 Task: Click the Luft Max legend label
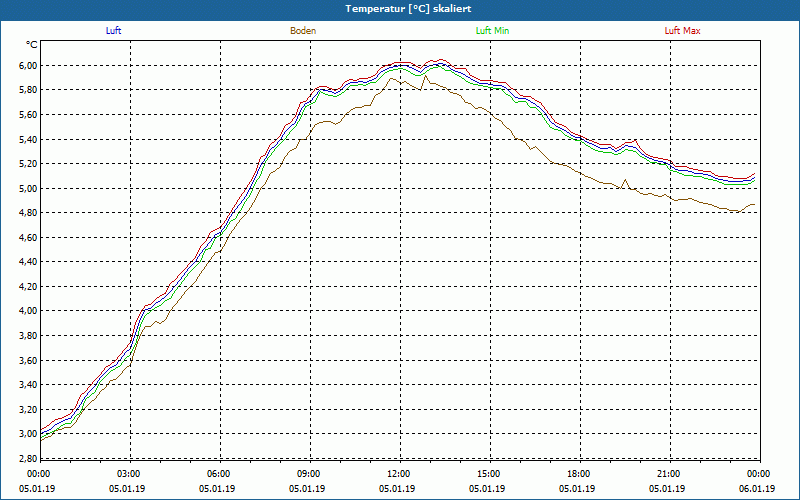682,31
